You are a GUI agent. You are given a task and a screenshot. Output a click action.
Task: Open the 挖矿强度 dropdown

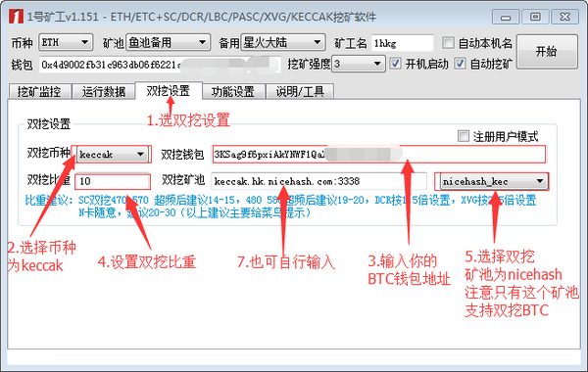click(x=359, y=64)
